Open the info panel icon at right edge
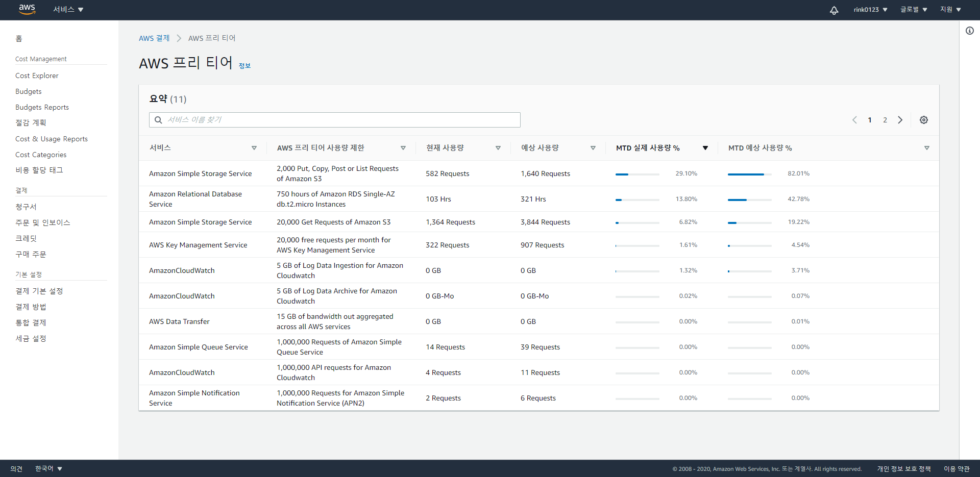The image size is (980, 477). [970, 31]
